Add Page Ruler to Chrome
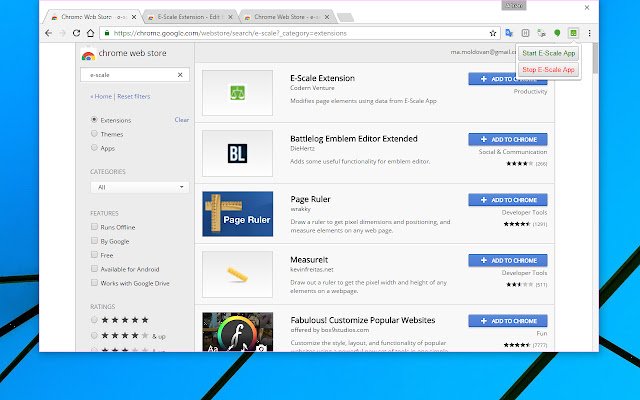Viewport: 640px width, 400px height. pyautogui.click(x=508, y=200)
